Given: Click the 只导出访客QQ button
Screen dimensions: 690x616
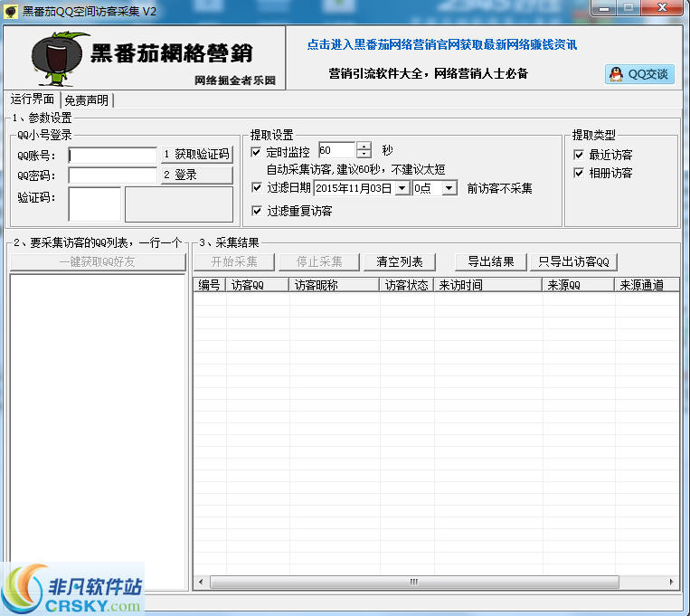Looking at the screenshot, I should [x=574, y=262].
